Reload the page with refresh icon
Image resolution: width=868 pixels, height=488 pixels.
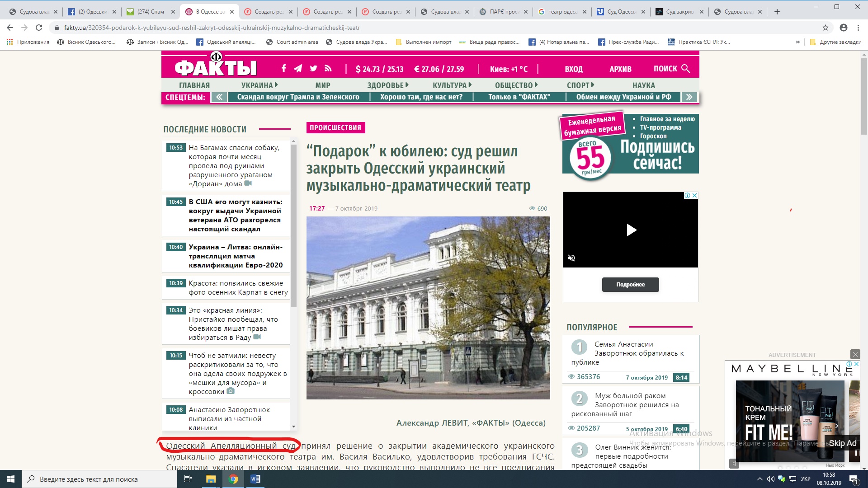pos(39,28)
